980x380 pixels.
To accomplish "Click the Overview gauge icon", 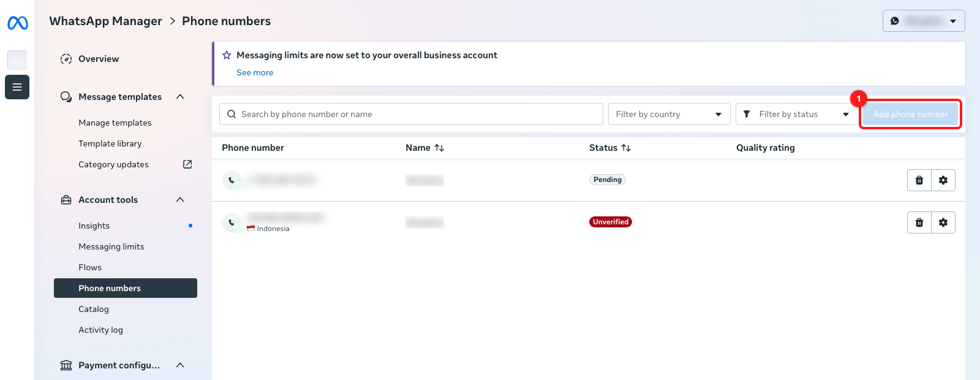I will [x=66, y=59].
